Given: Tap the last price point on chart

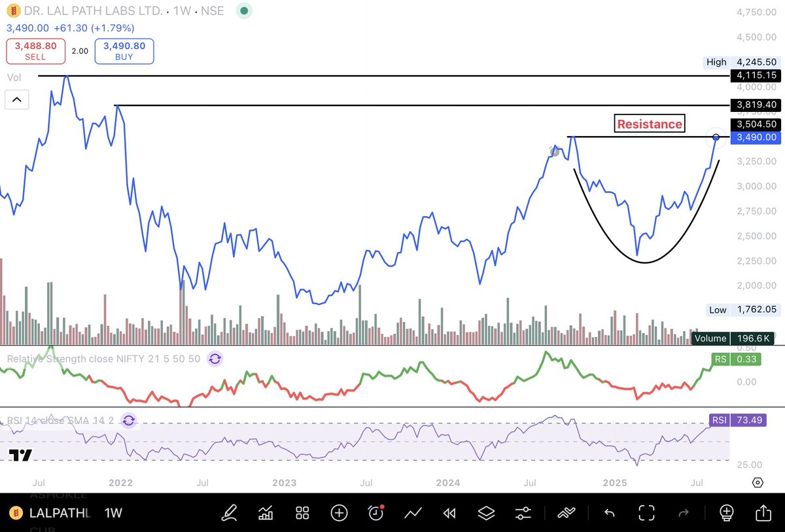Looking at the screenshot, I should (x=716, y=137).
